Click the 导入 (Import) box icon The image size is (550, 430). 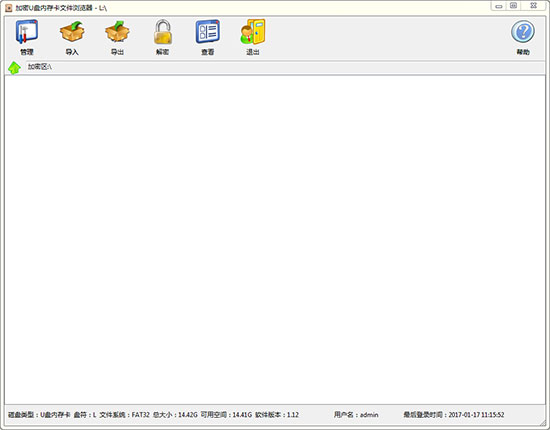click(72, 37)
